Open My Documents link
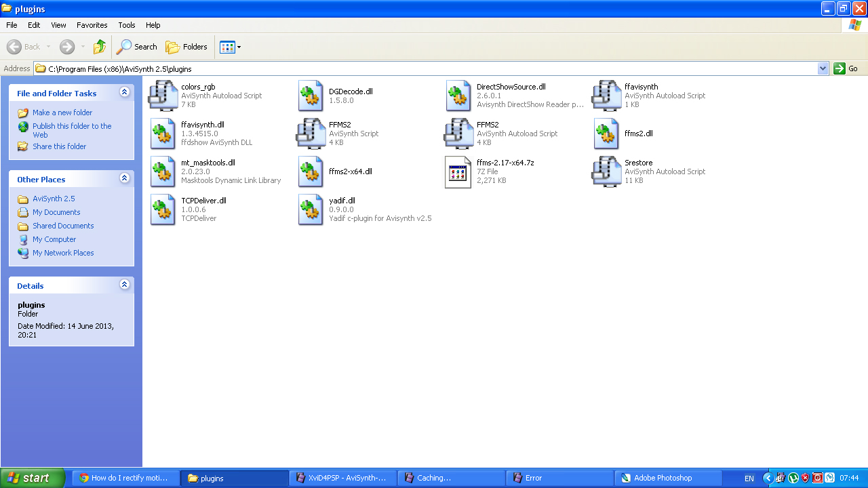 pyautogui.click(x=56, y=212)
